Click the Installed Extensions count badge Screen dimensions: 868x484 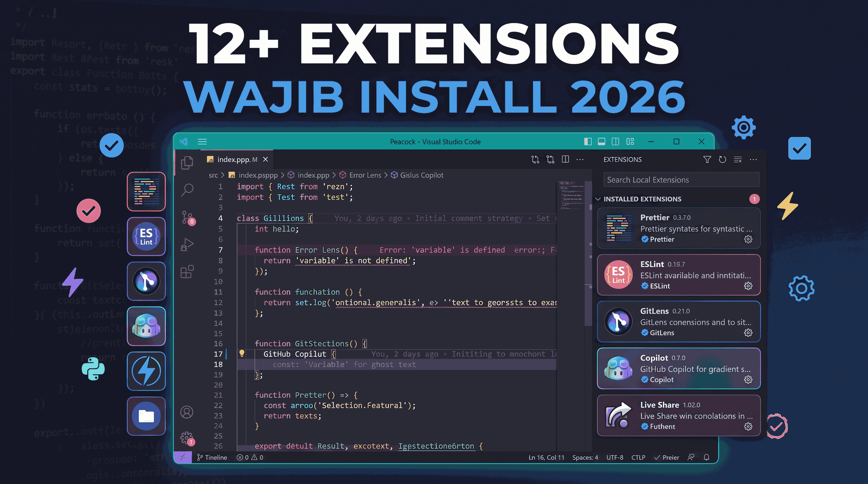(x=754, y=199)
